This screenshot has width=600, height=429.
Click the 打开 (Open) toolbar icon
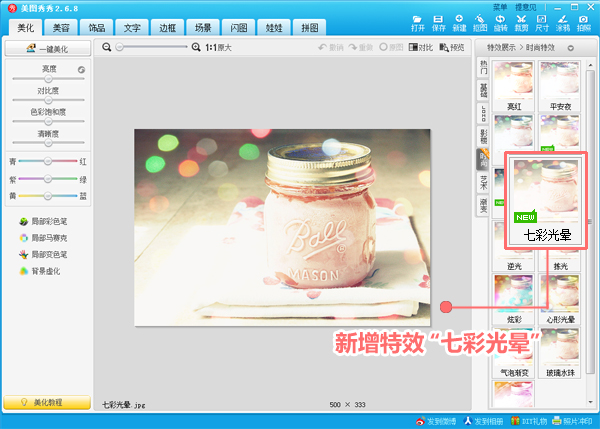click(x=418, y=21)
